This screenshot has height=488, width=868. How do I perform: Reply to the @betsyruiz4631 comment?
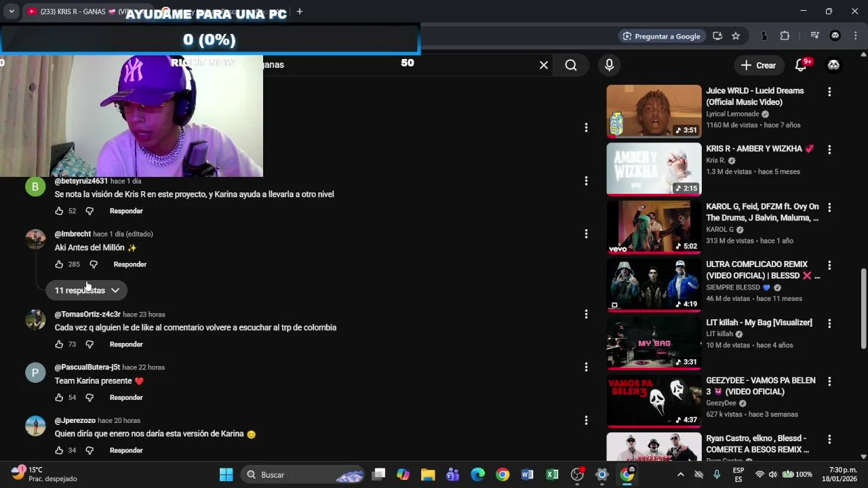pos(126,211)
